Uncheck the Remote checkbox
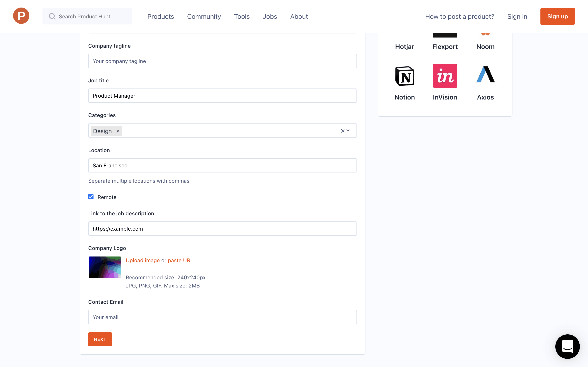The image size is (588, 367). tap(91, 197)
